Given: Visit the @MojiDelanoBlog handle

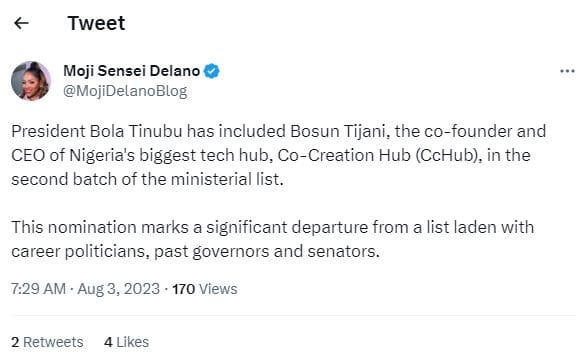Looking at the screenshot, I should (125, 91).
